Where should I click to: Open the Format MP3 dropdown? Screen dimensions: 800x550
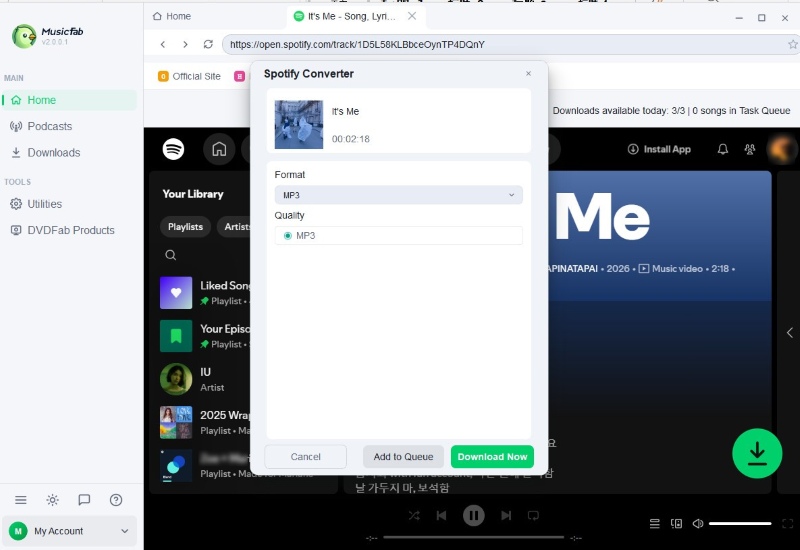[398, 195]
